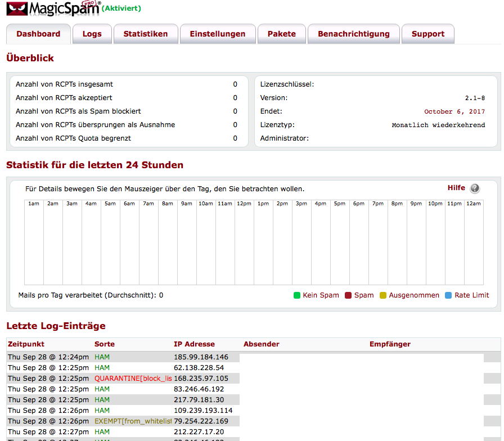The image size is (504, 441).
Task: Click the Hilfe question mark icon
Action: click(x=475, y=188)
